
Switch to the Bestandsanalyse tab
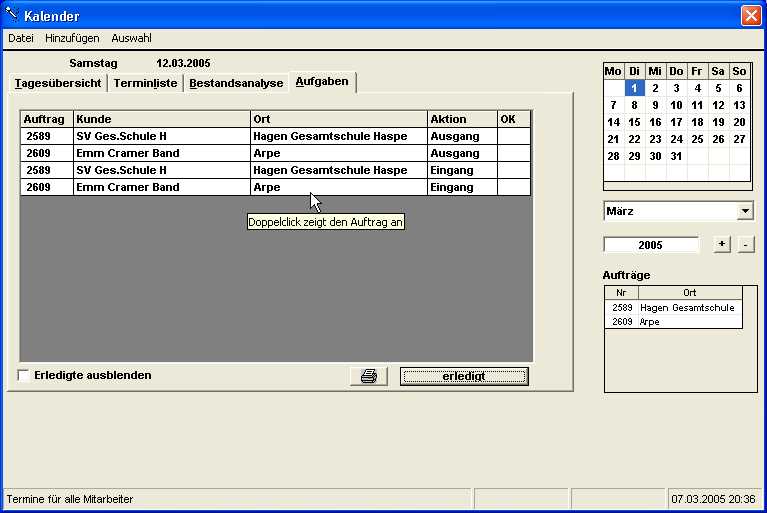point(236,83)
